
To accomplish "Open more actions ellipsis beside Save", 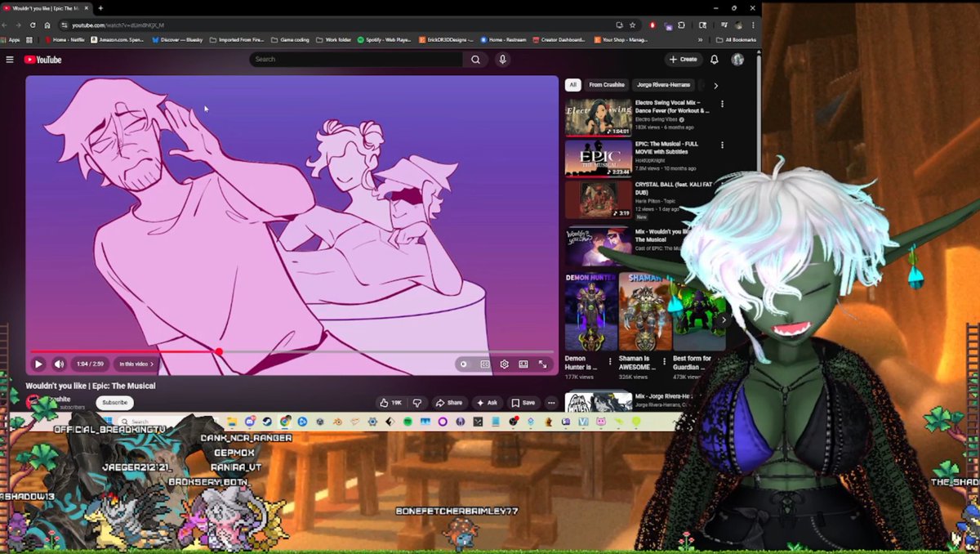I will coord(551,403).
